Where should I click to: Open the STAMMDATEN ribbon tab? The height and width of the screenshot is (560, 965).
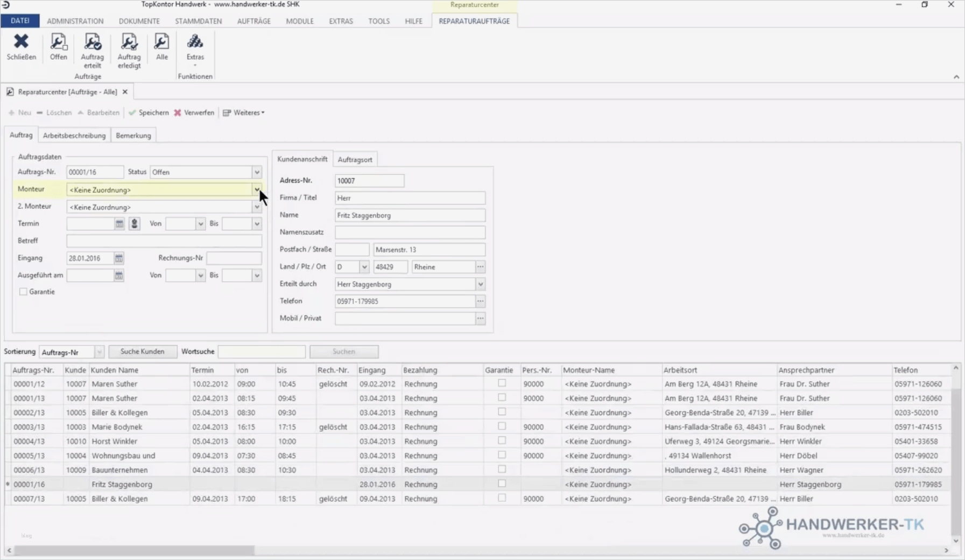coord(198,22)
